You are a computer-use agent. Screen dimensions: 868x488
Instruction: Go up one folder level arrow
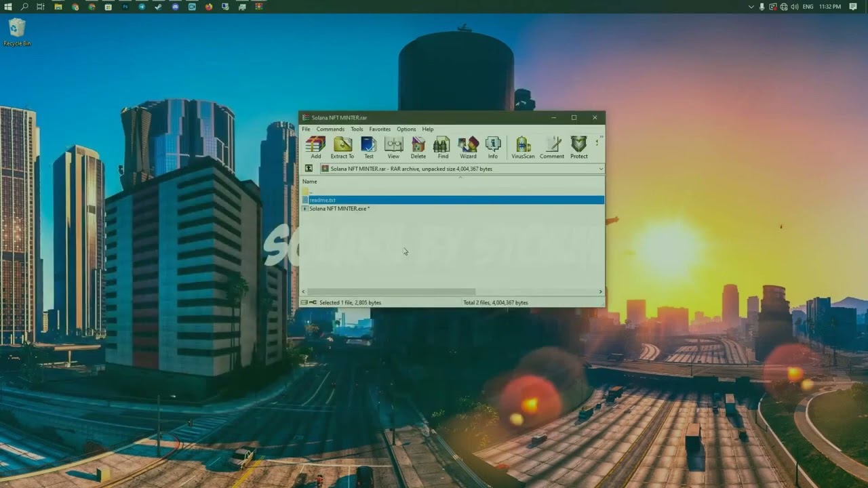(x=309, y=169)
